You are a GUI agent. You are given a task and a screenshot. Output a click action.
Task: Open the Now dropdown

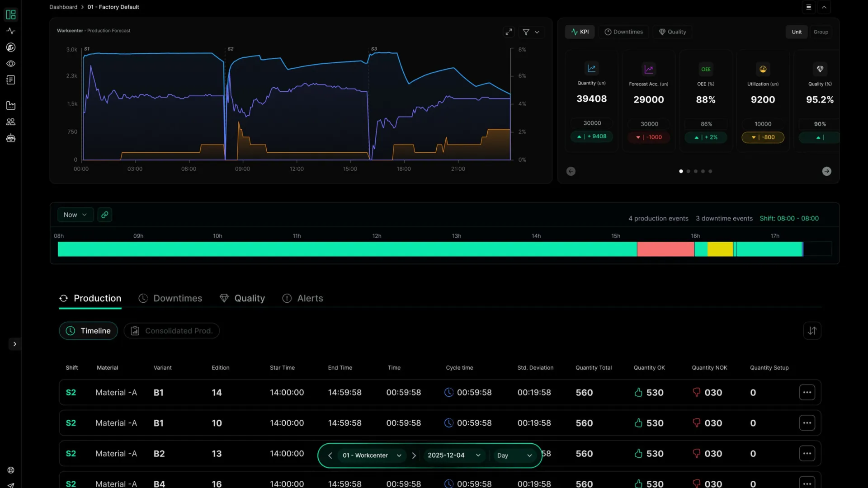(75, 215)
